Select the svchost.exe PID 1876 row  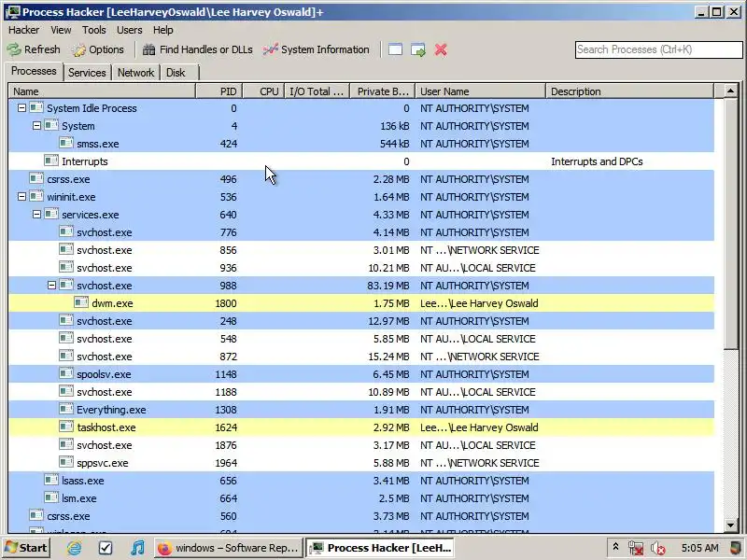[x=361, y=445]
